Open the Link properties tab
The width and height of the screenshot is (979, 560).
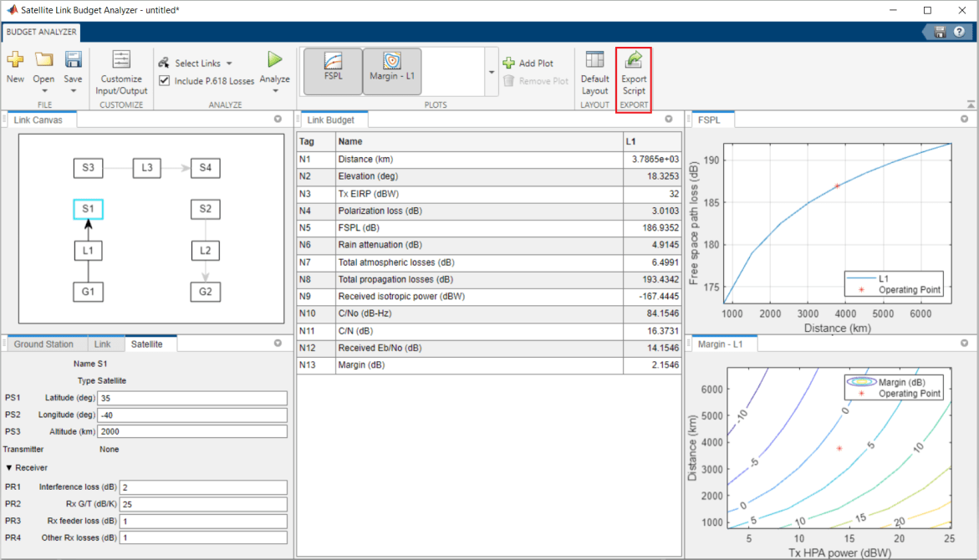(102, 344)
